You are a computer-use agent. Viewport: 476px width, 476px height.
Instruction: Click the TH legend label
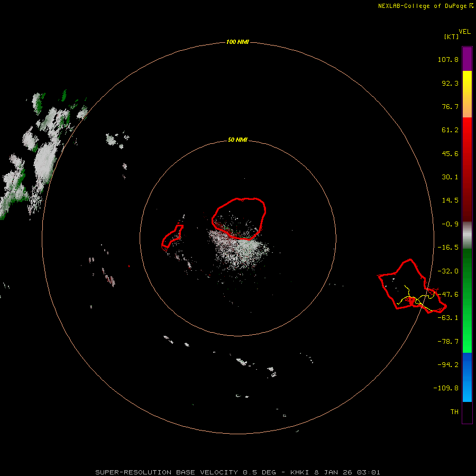point(454,412)
